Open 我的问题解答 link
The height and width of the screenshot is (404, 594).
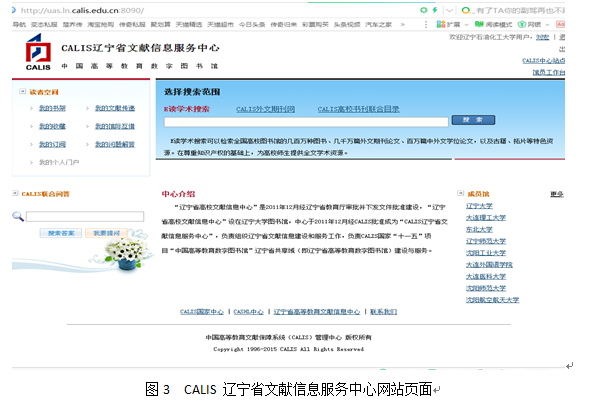115,144
